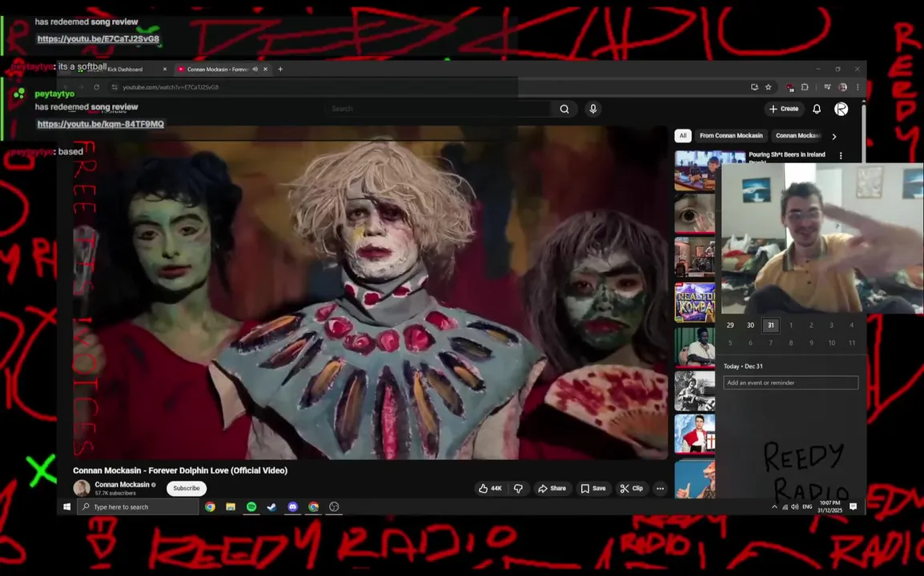Viewport: 924px width, 576px height.
Task: Select the From Connan Mockasin chip
Action: click(x=731, y=136)
